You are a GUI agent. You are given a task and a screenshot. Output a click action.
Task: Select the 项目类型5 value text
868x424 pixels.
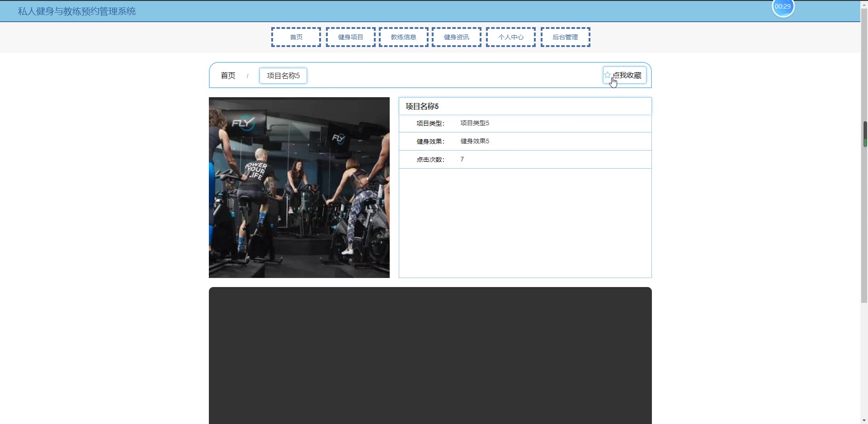(x=475, y=123)
